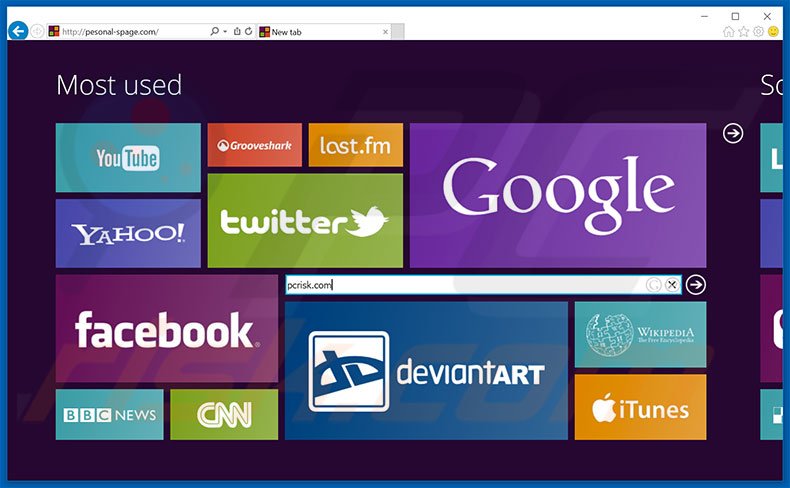Screen dimensions: 790x488
Task: Click the smiley feedback icon
Action: [x=773, y=32]
